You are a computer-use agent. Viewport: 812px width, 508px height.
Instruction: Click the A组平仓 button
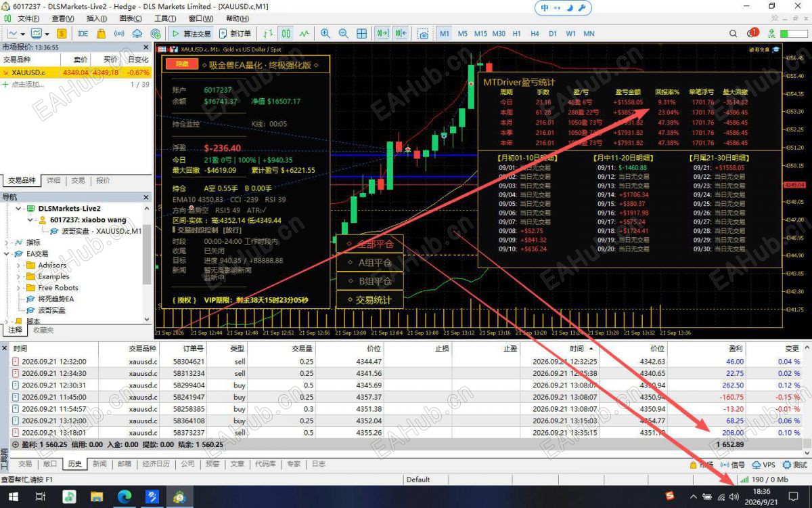[x=369, y=263]
